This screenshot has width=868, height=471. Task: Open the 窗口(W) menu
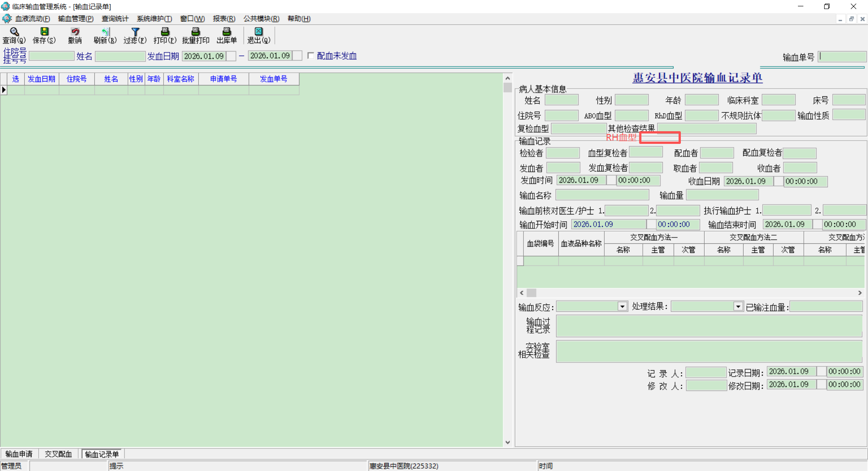pos(193,19)
